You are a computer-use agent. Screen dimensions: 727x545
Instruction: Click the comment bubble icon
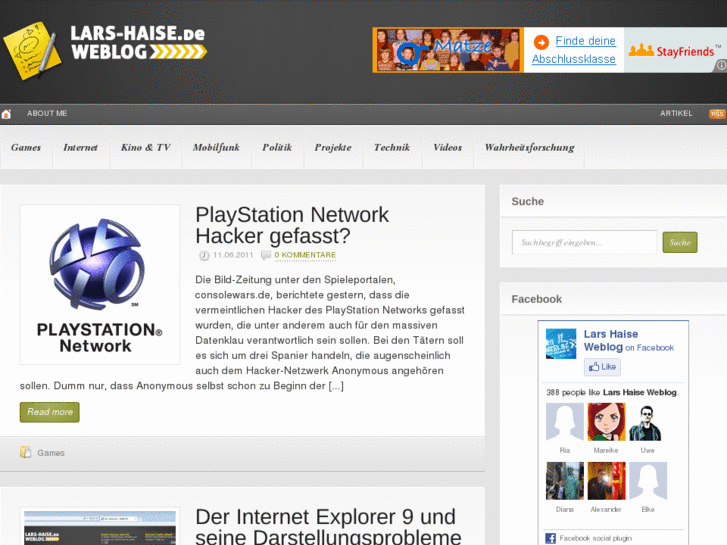click(x=266, y=255)
